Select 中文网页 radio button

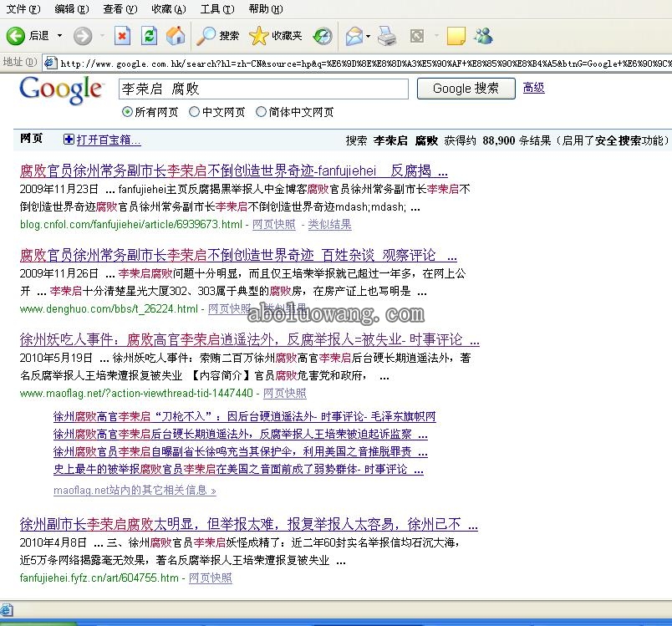tap(194, 112)
